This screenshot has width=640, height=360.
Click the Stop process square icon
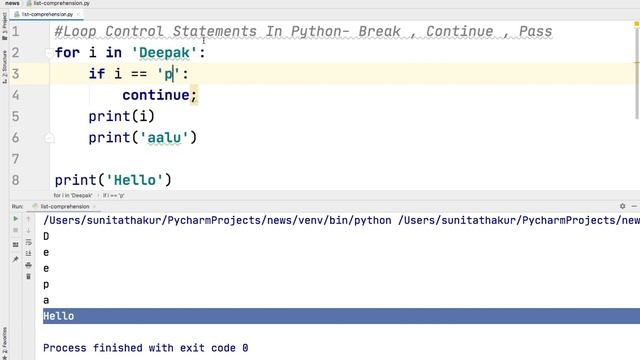tap(16, 230)
